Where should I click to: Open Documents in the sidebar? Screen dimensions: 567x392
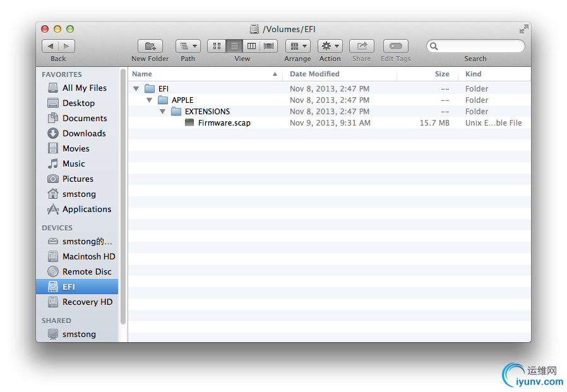pyautogui.click(x=78, y=118)
